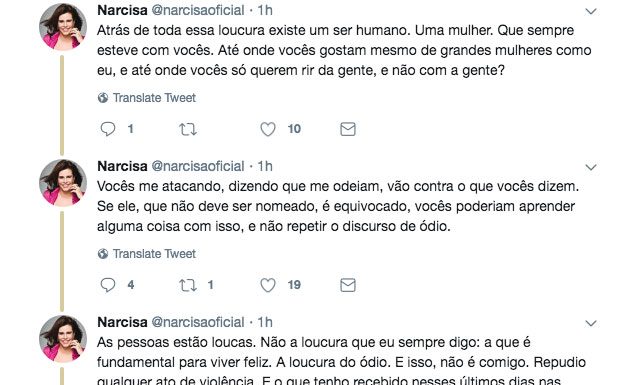638x385 pixels.
Task: Reply to the tweet with 1 reply
Action: tap(108, 129)
